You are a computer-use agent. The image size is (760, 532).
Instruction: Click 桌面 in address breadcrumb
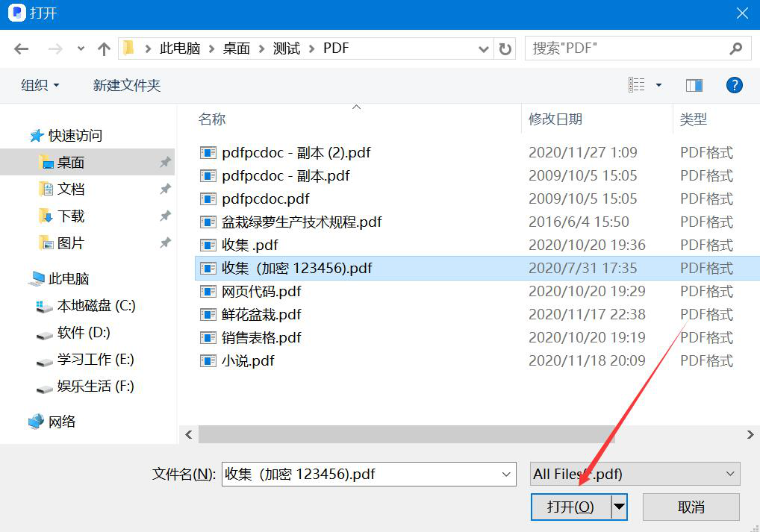[237, 48]
